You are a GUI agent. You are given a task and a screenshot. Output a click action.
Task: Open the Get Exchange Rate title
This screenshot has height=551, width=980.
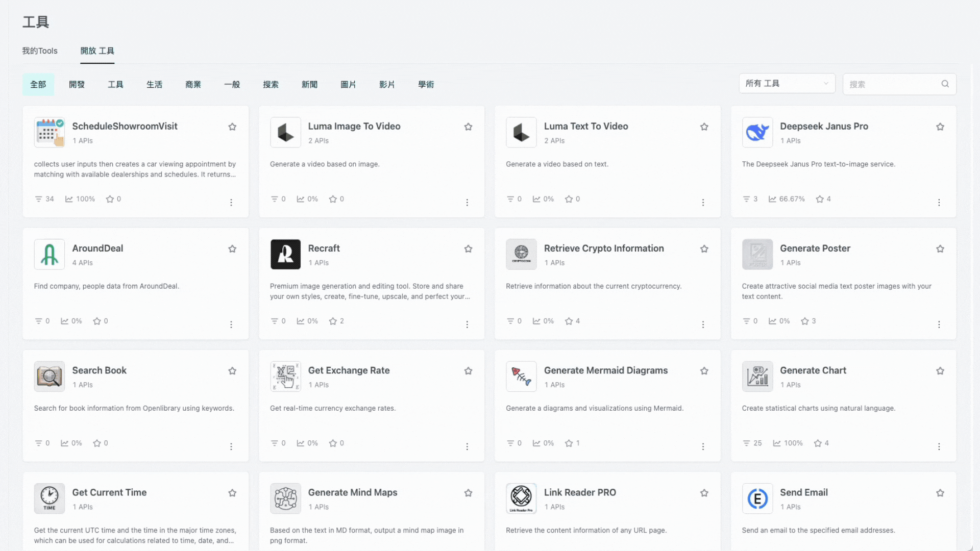349,370
